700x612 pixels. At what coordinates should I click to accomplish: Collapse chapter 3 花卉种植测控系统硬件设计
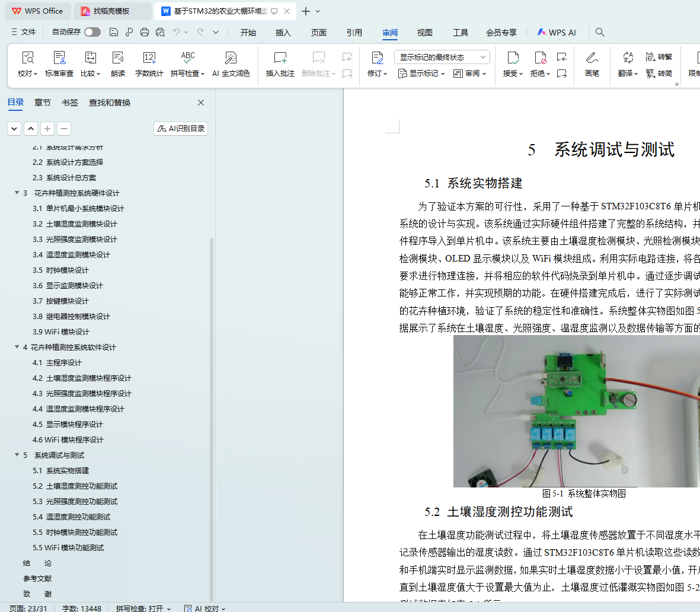tap(17, 193)
